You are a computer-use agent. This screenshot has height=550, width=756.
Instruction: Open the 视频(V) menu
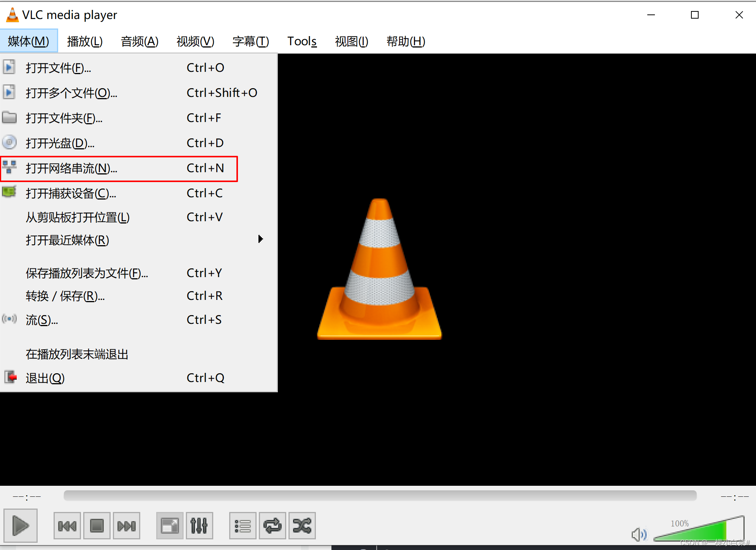[195, 41]
